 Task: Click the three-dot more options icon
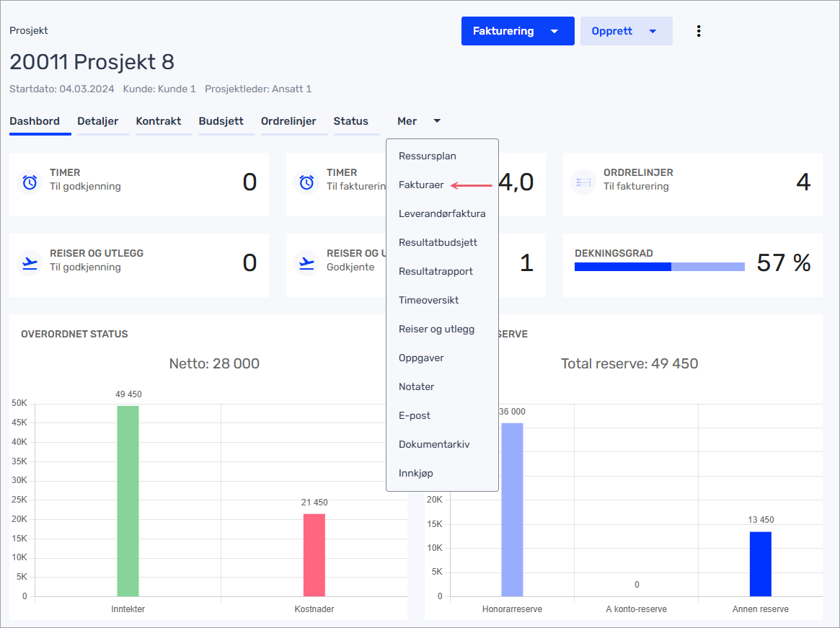tap(698, 31)
